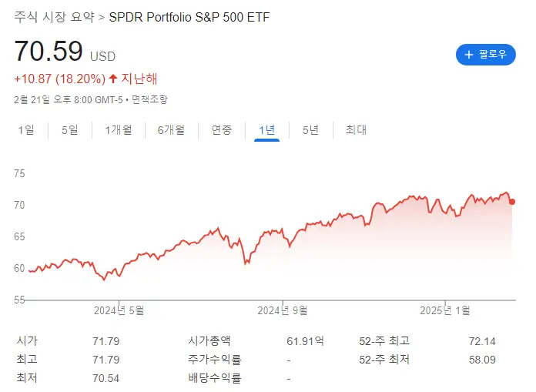
Task: Select the 최대 maximum range tab
Action: click(356, 130)
